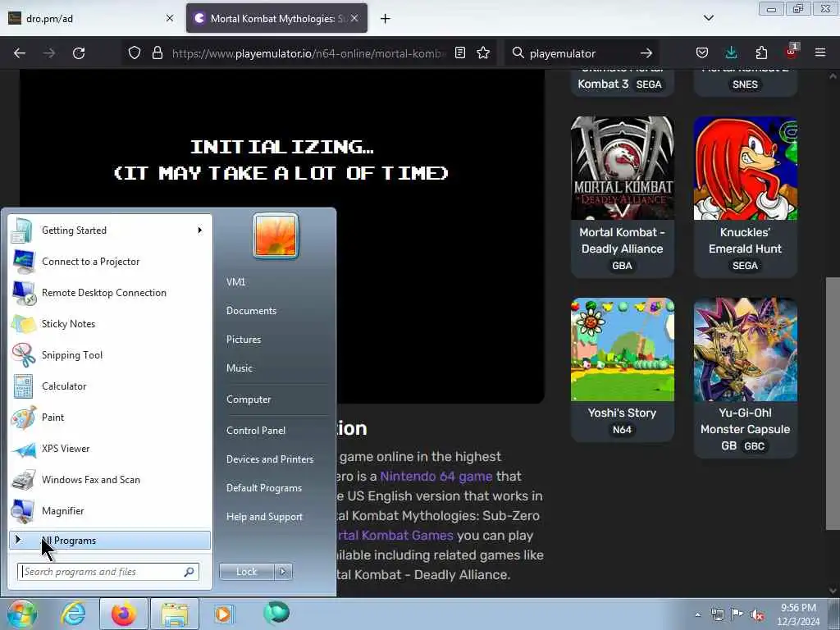Follow the Nintendo 64 game link
840x630 pixels.
436,477
